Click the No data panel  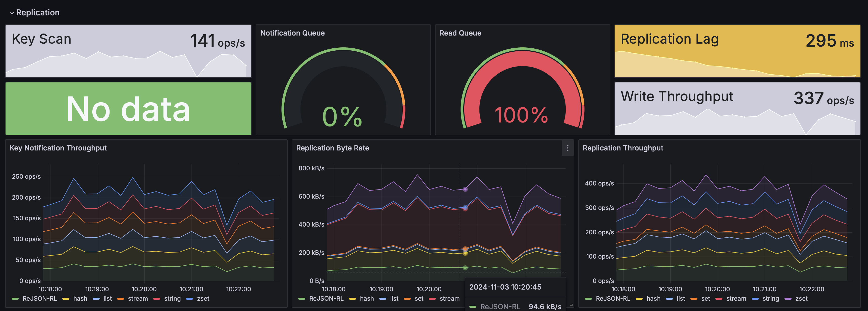tap(128, 108)
